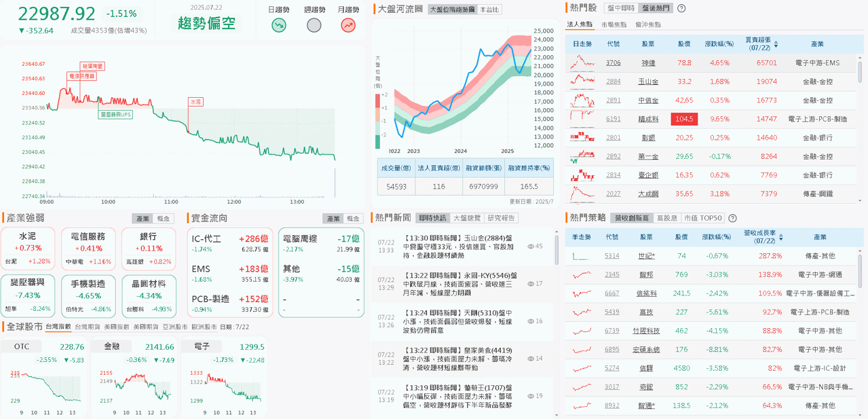Click the 水泥 chart marker
This screenshot has width=868, height=419.
point(195,102)
